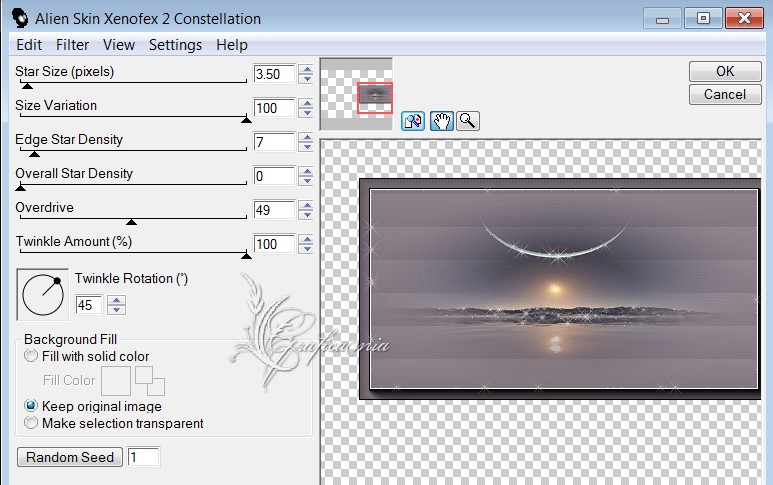773x485 pixels.
Task: Click the Overall Star Density value field
Action: 274,176
